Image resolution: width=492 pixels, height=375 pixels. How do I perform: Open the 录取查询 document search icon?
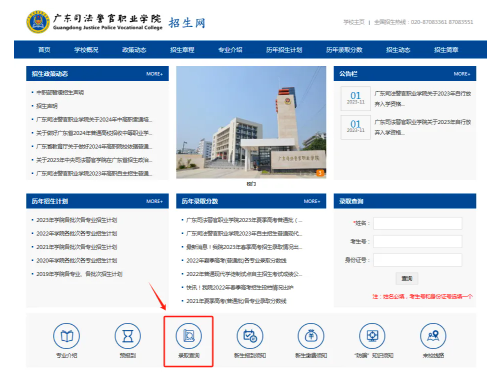[x=189, y=336]
